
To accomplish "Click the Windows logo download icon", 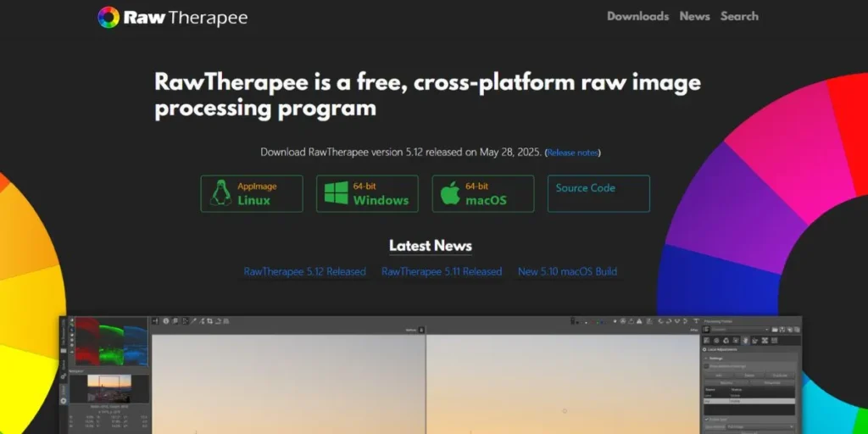I will (337, 194).
